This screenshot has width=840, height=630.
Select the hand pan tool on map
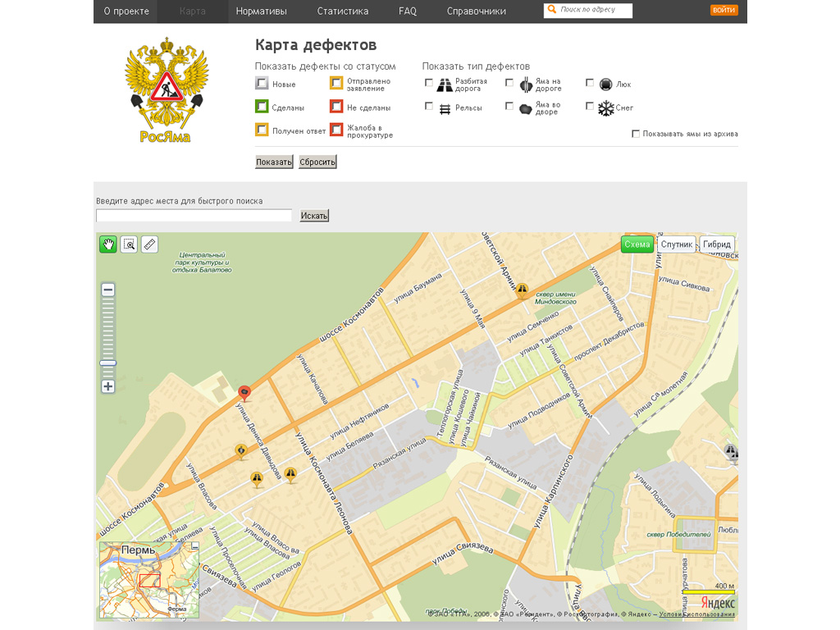tap(108, 244)
